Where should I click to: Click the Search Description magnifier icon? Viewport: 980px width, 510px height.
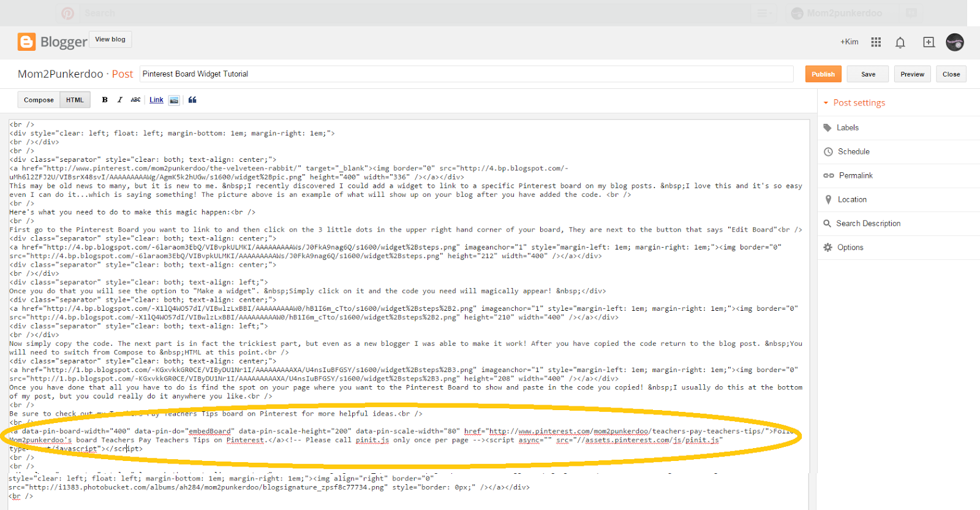click(x=827, y=223)
